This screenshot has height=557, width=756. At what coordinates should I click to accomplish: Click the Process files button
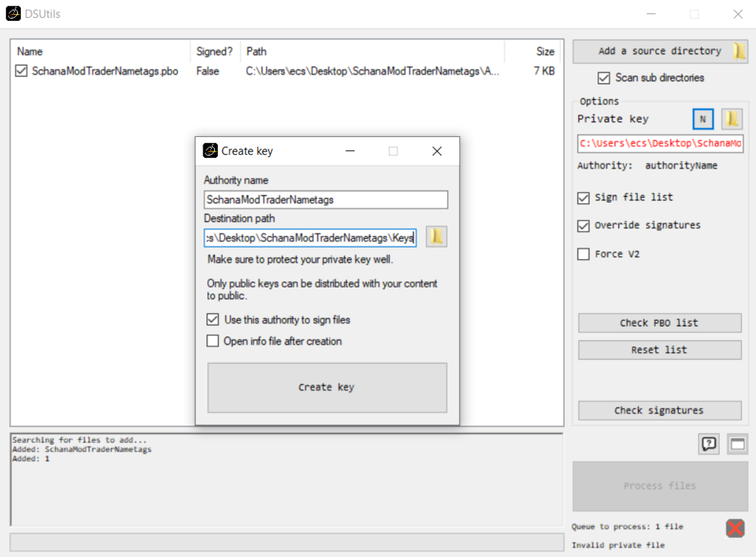(660, 486)
